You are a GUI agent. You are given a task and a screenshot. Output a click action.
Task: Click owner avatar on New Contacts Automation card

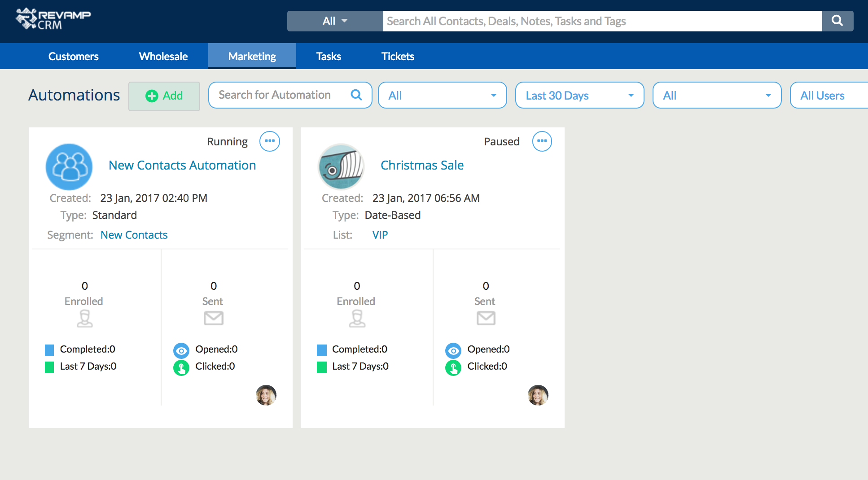point(266,395)
